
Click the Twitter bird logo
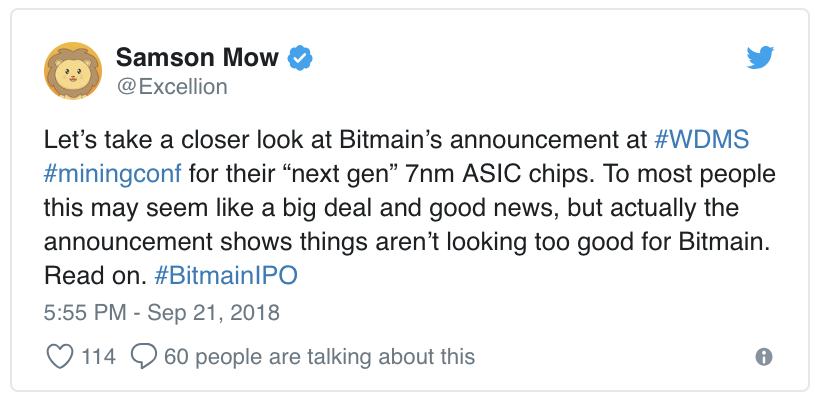762,59
